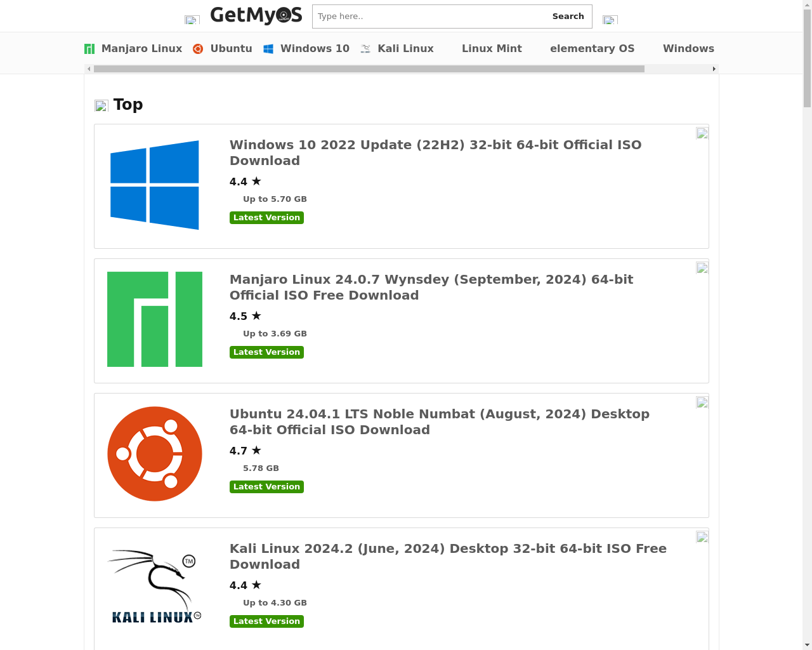Click the right arrow of the category scrollbar
Screen dimensions: 812x650
(714, 69)
